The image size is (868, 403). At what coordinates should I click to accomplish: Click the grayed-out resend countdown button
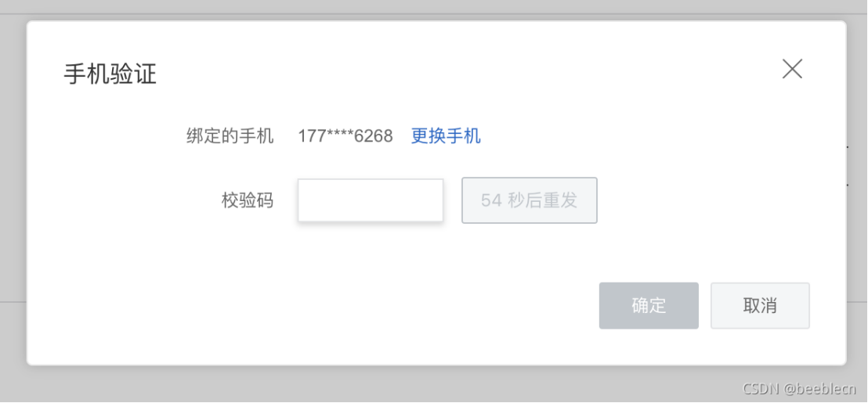(x=530, y=200)
